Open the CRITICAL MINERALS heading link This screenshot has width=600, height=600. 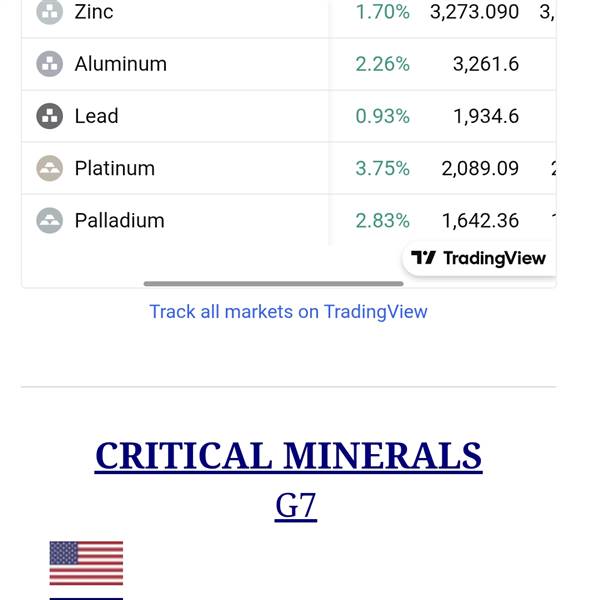288,456
